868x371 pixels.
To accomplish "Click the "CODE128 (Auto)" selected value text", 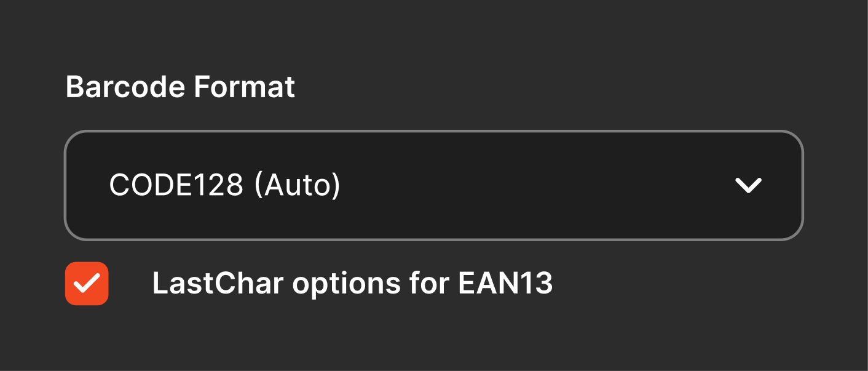I will tap(224, 185).
